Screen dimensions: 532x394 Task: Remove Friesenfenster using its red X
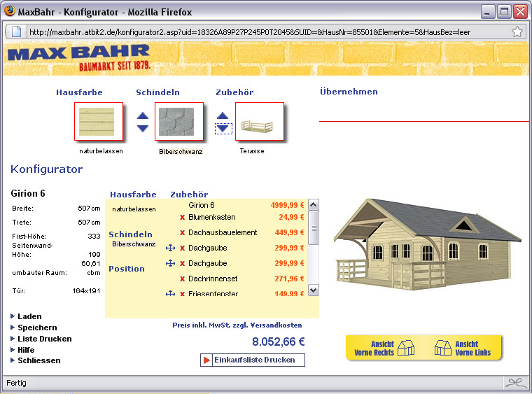pyautogui.click(x=183, y=294)
